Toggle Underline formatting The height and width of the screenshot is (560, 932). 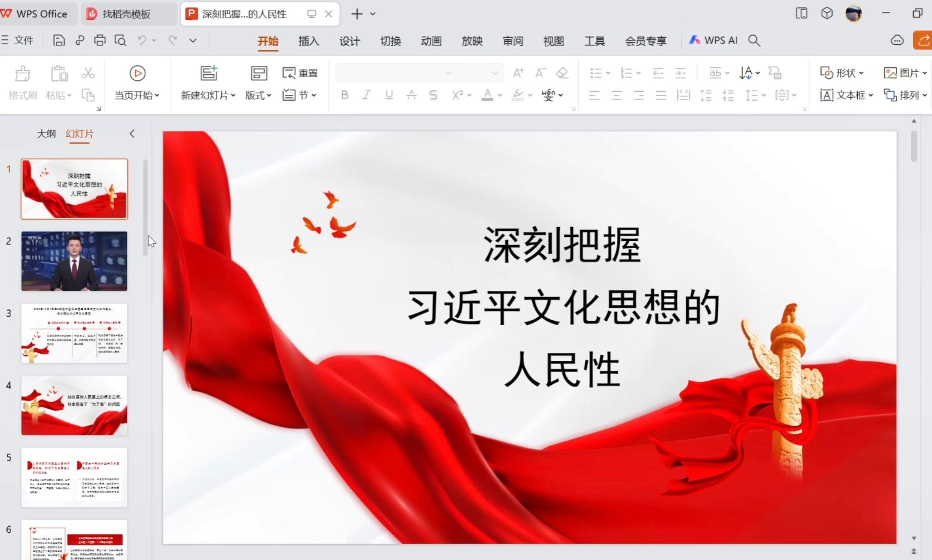(389, 95)
